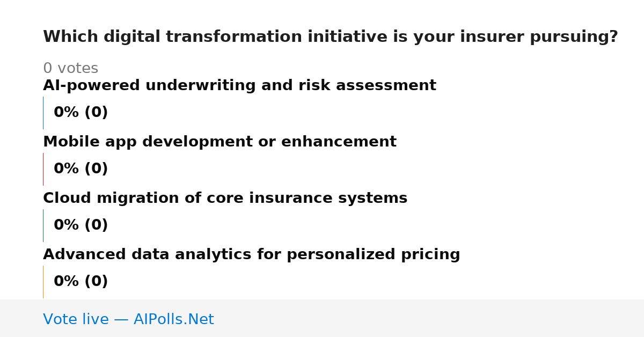Click the (0) vote count under AI-powered underwriting
The image size is (644, 337).
[96, 113]
